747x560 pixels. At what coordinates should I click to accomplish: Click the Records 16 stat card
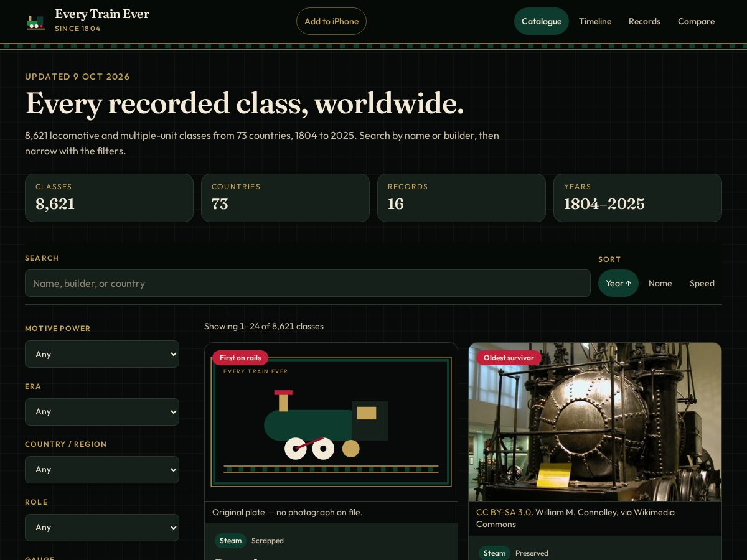pos(461,198)
